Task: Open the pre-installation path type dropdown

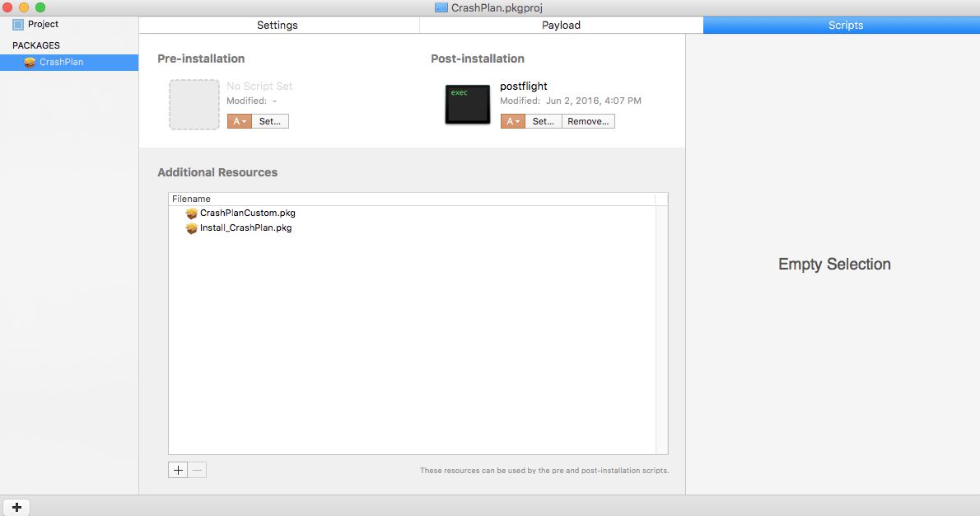Action: click(239, 121)
